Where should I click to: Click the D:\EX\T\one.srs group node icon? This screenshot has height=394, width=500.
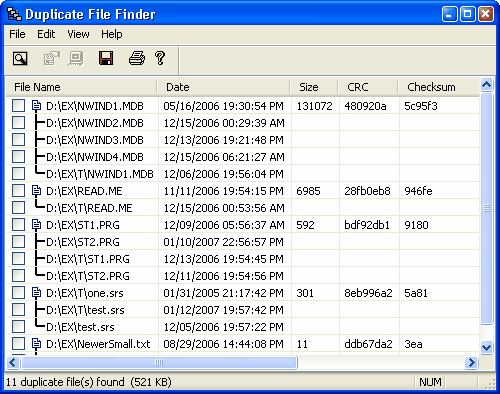click(x=36, y=293)
